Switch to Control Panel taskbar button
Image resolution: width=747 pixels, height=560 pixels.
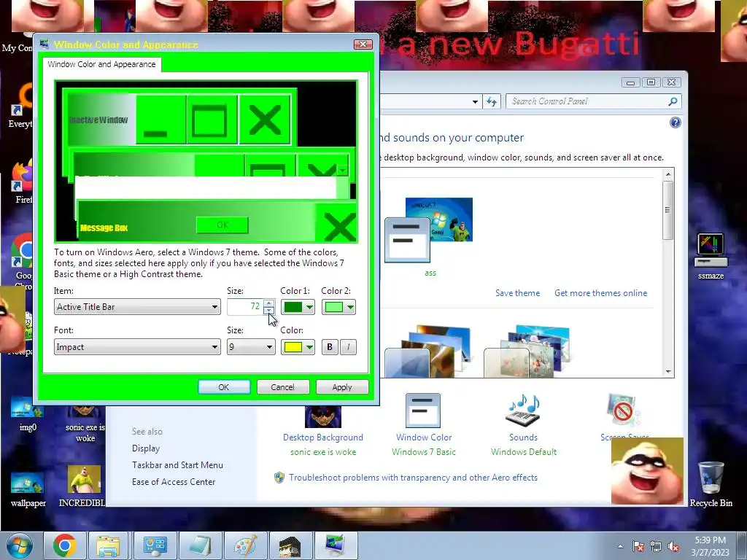coord(155,545)
